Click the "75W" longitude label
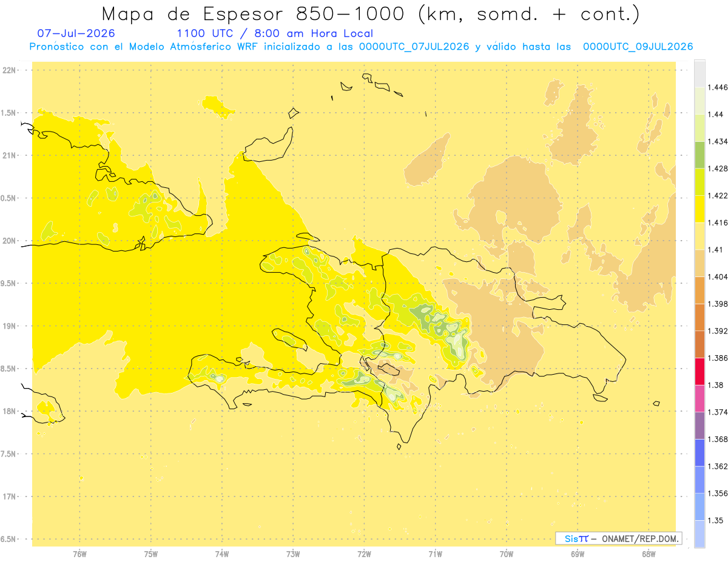Viewport: 728px width, 562px height. [151, 554]
